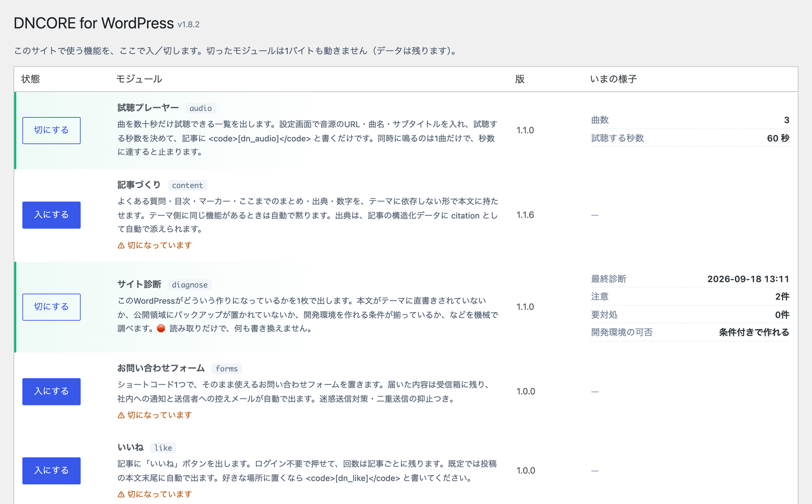Click the 要対処 status label
Screen dimensions: 812x504
[x=604, y=315]
